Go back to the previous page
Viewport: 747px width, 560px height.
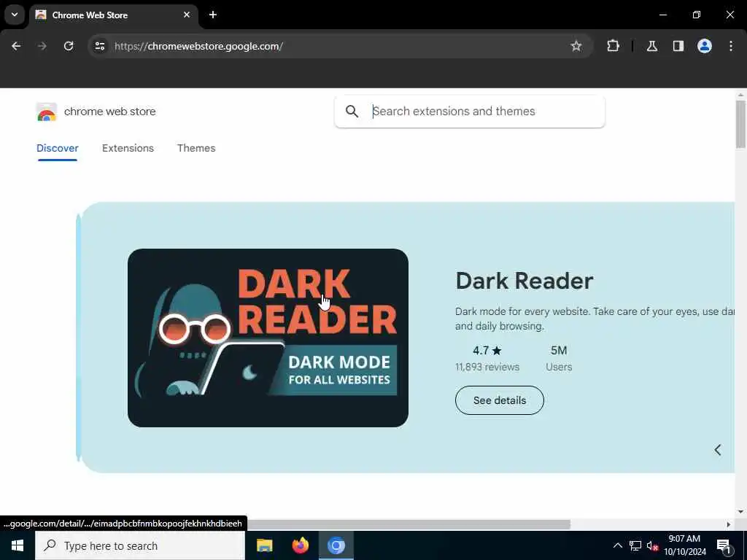(x=16, y=46)
